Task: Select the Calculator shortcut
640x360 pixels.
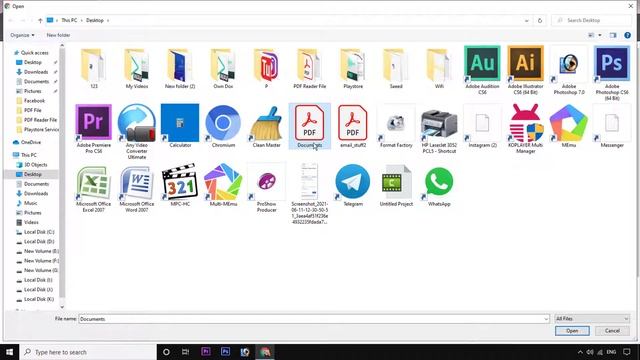Action: click(180, 126)
